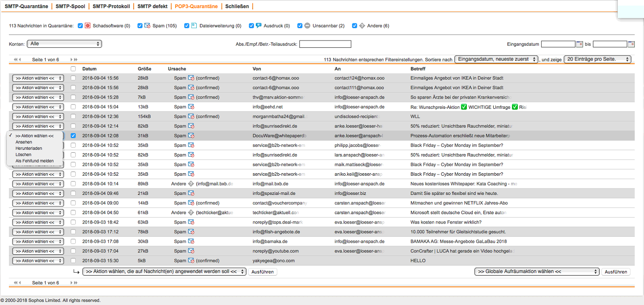
Task: Choose 'Als Fehlfund melden' from action menu
Action: 34,160
